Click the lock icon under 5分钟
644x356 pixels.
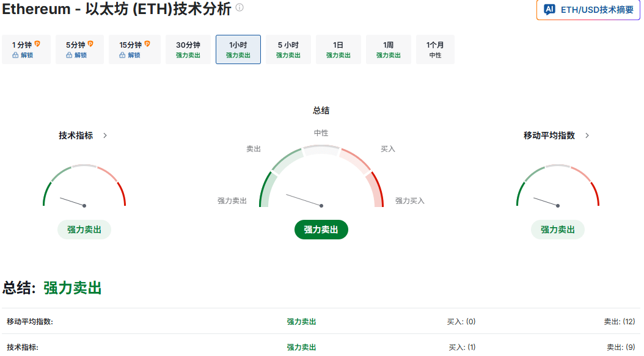[x=69, y=55]
